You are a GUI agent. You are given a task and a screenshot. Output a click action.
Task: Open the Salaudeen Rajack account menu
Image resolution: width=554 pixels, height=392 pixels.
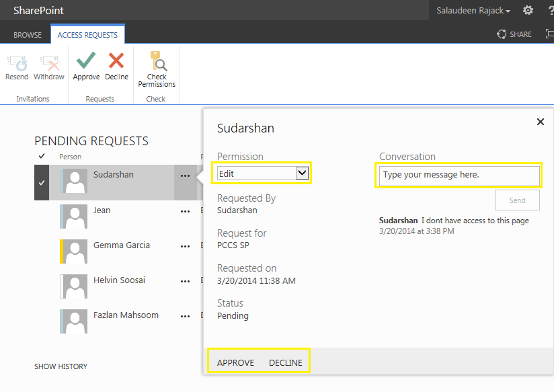[x=471, y=10]
